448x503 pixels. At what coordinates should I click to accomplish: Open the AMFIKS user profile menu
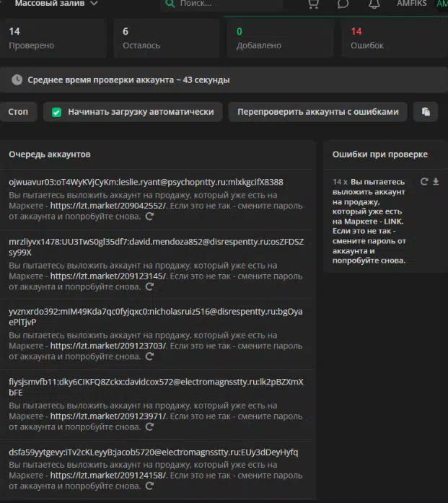(x=411, y=4)
